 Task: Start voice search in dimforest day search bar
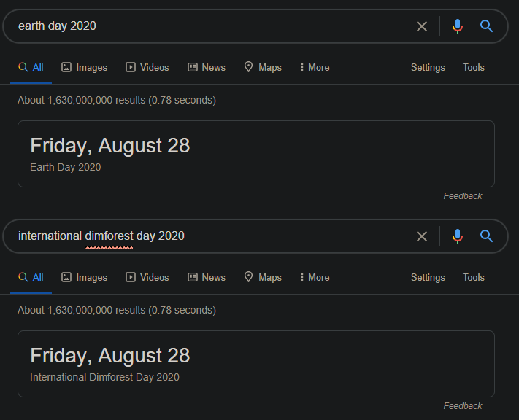click(458, 236)
